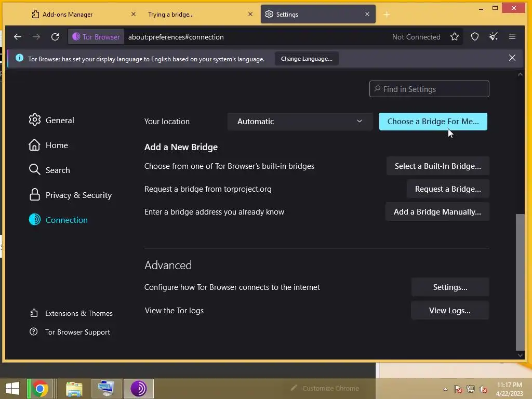This screenshot has width=532, height=399.
Task: Click the vertical scrollbar thumb
Action: (x=520, y=282)
